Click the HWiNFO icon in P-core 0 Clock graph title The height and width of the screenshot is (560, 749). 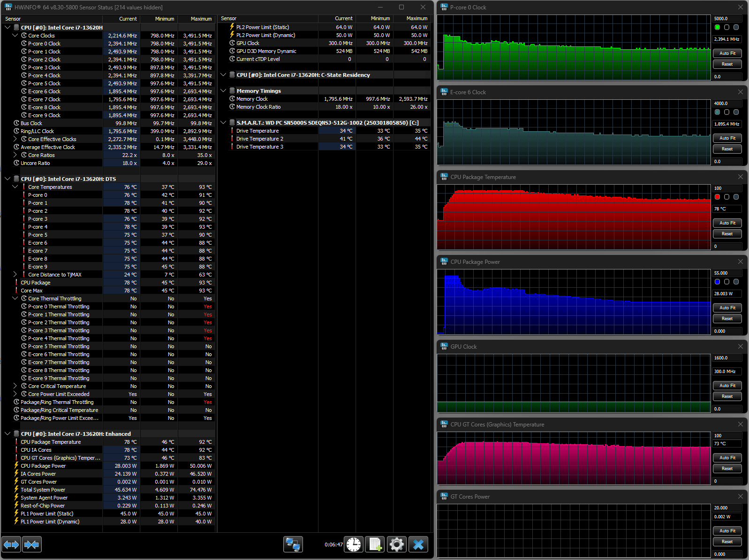tap(444, 7)
